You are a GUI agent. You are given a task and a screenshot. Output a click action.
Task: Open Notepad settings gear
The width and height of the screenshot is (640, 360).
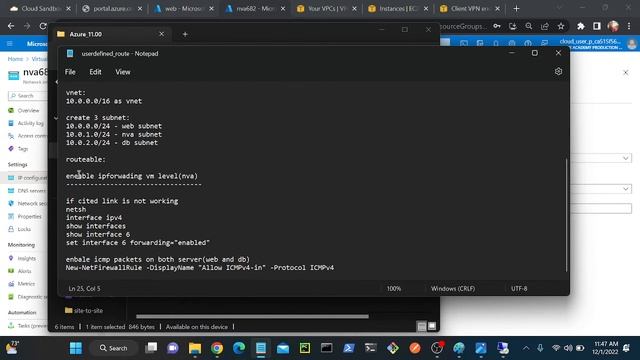pyautogui.click(x=558, y=72)
